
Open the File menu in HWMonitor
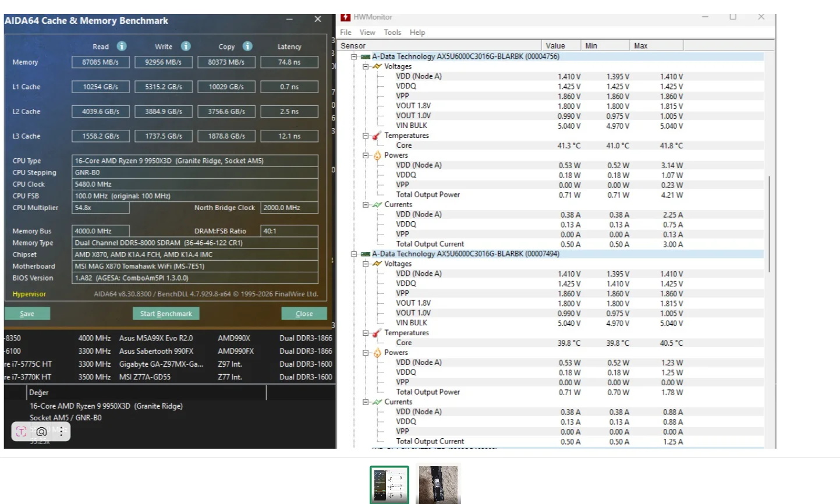click(346, 33)
